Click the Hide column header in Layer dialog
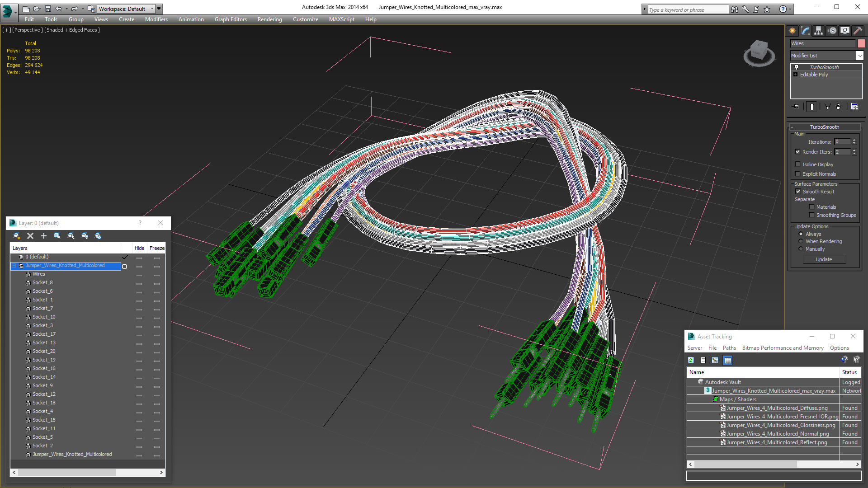Image resolution: width=868 pixels, height=488 pixels. coord(139,248)
